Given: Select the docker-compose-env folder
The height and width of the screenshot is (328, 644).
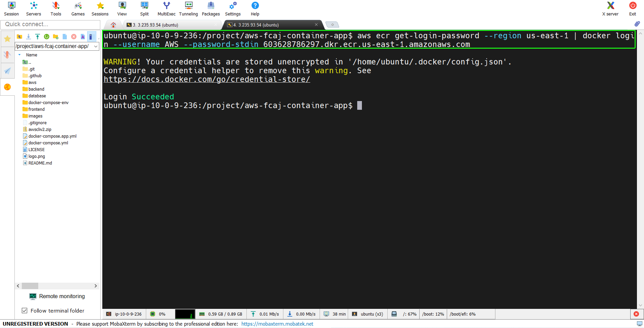Looking at the screenshot, I should tap(46, 102).
